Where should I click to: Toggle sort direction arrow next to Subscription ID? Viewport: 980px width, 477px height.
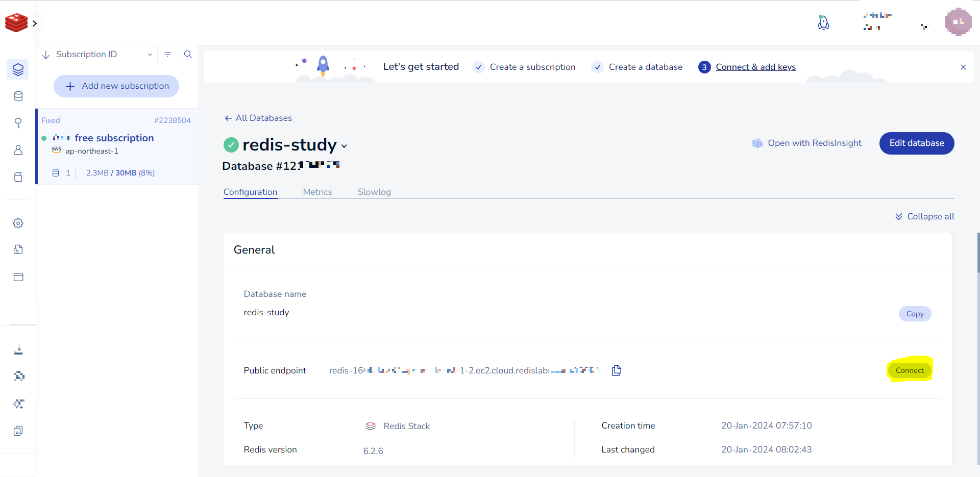point(46,55)
